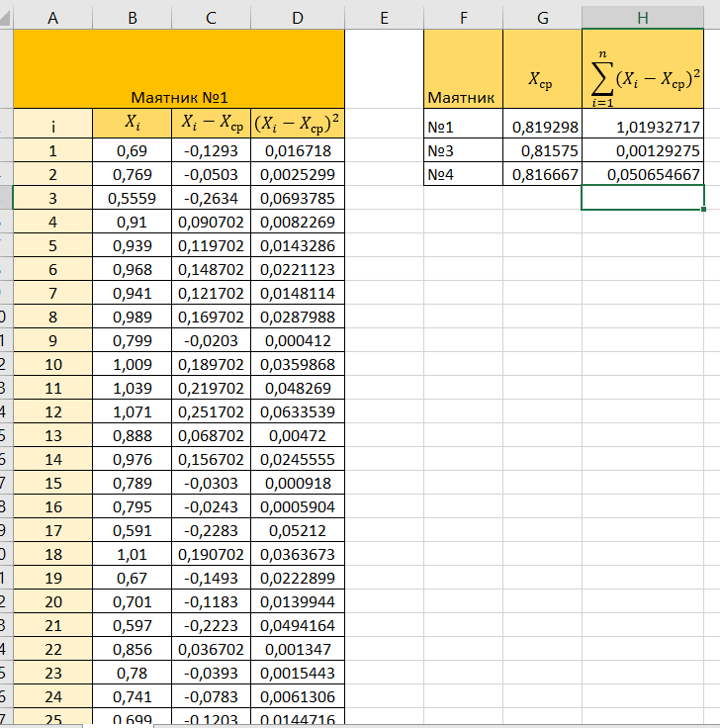This screenshot has width=720, height=728.
Task: Select cell with value 0,0363673
Action: pos(298,554)
